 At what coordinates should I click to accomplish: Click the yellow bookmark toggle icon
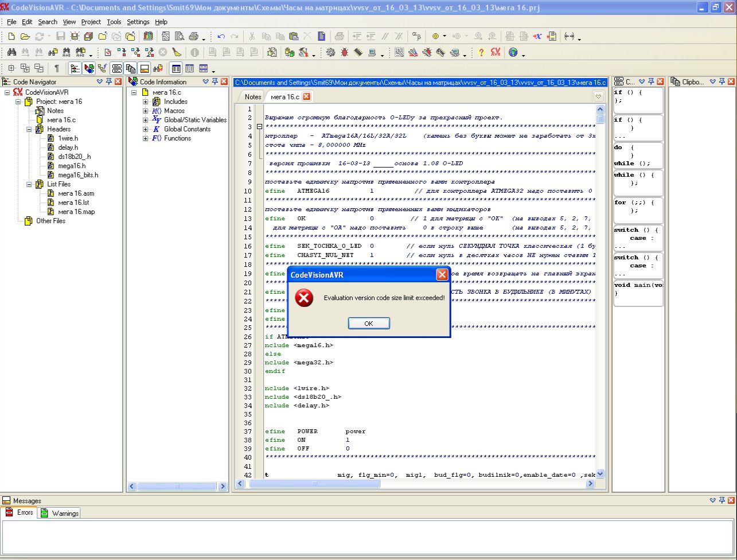[435, 36]
